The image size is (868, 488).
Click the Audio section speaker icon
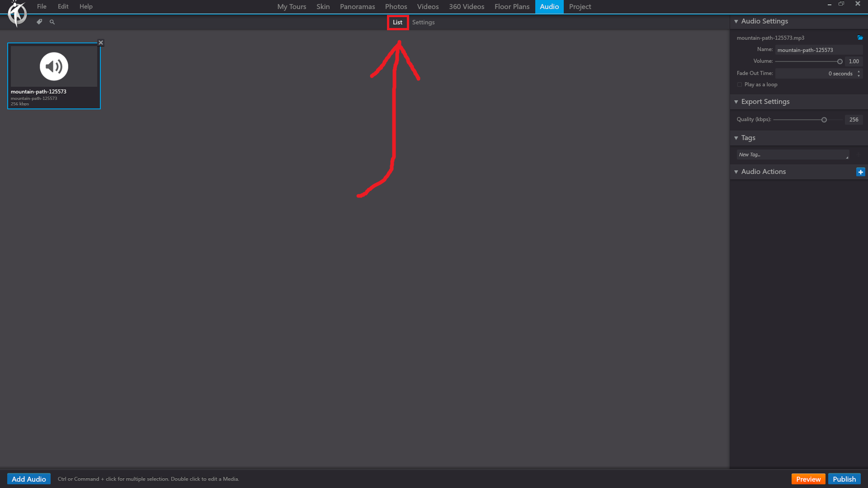coord(54,66)
